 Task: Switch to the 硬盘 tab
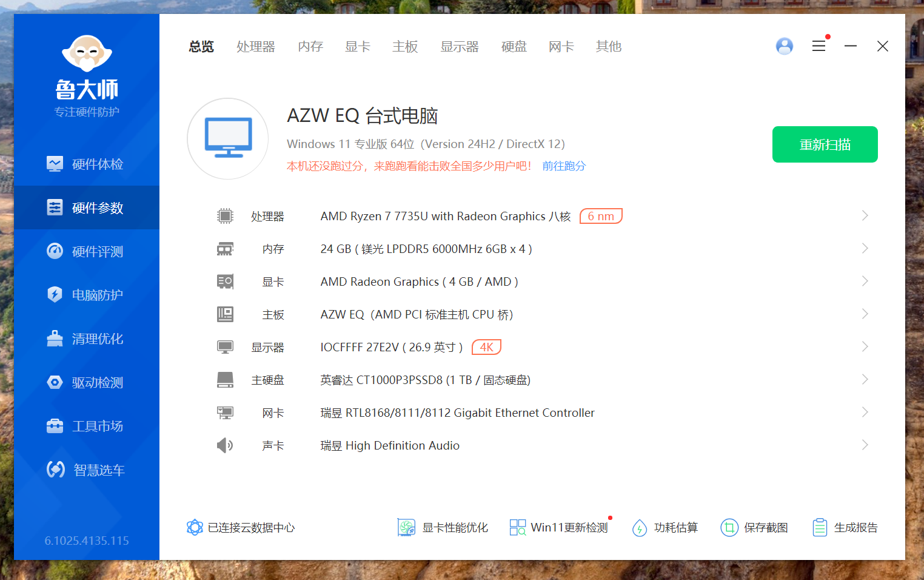pos(514,47)
